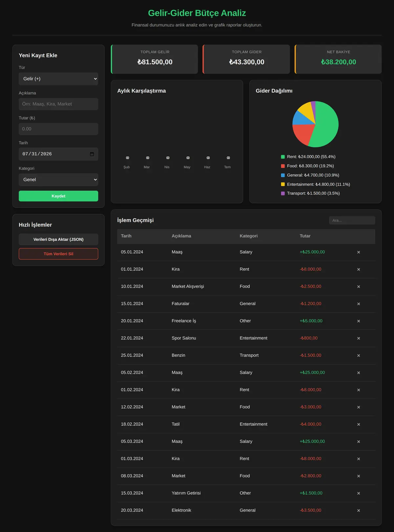Remove the Tatil entry
This screenshot has height=532, width=394.
coord(359,424)
